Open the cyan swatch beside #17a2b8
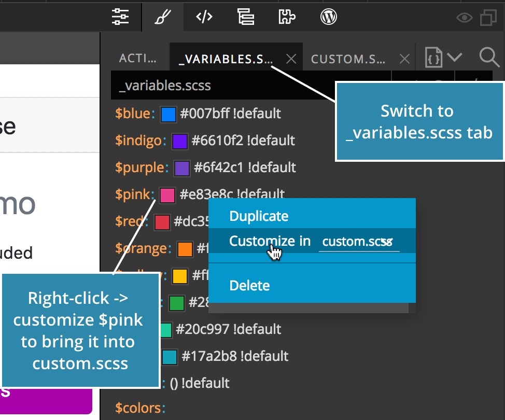This screenshot has height=420, width=505. tap(170, 357)
